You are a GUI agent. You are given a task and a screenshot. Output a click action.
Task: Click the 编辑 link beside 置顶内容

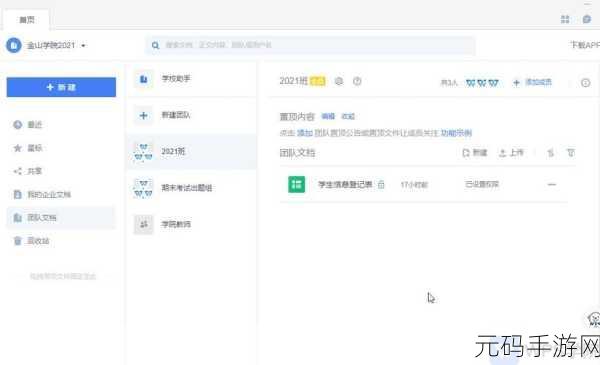tap(328, 116)
